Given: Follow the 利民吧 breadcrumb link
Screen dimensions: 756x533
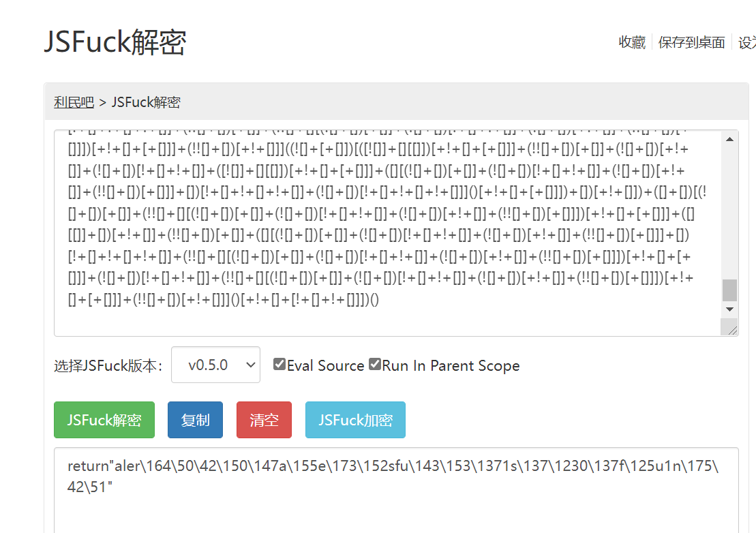Looking at the screenshot, I should [74, 102].
